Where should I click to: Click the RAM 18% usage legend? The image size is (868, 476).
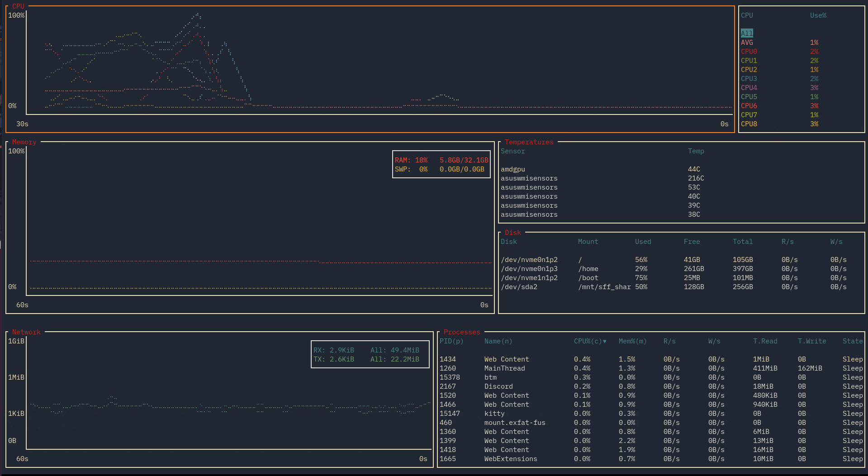tap(441, 160)
